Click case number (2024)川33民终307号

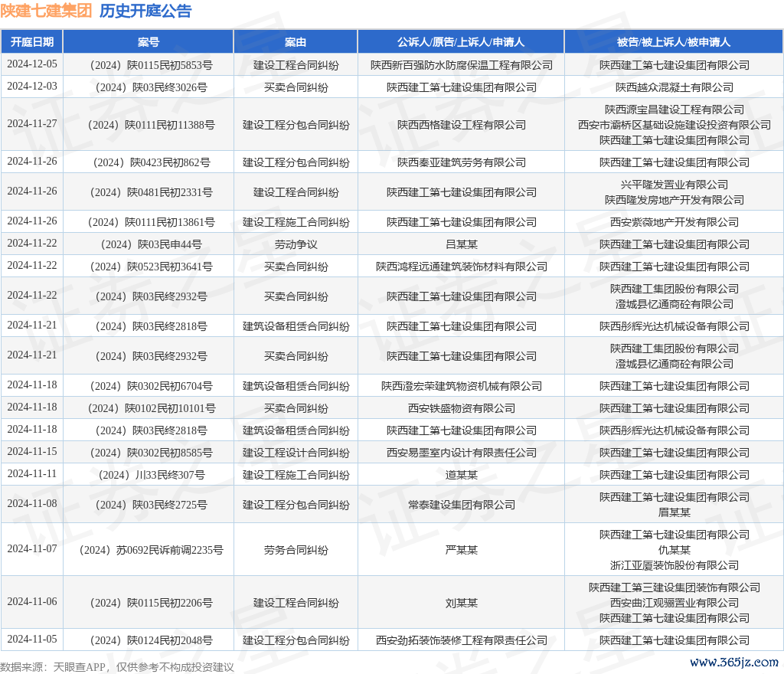(x=151, y=475)
